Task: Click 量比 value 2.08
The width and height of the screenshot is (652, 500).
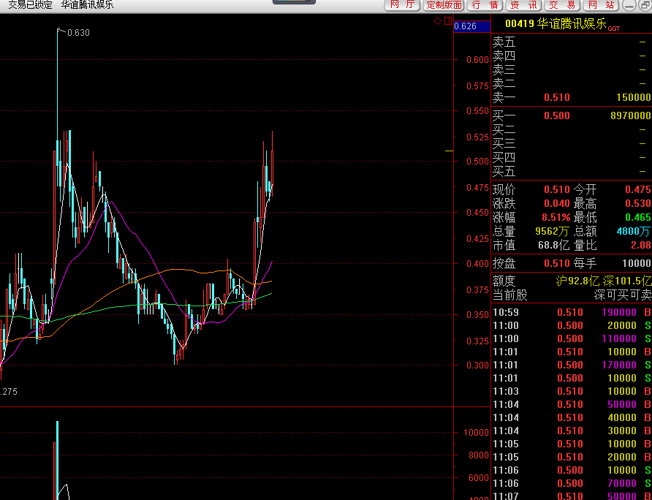Action: click(x=641, y=245)
